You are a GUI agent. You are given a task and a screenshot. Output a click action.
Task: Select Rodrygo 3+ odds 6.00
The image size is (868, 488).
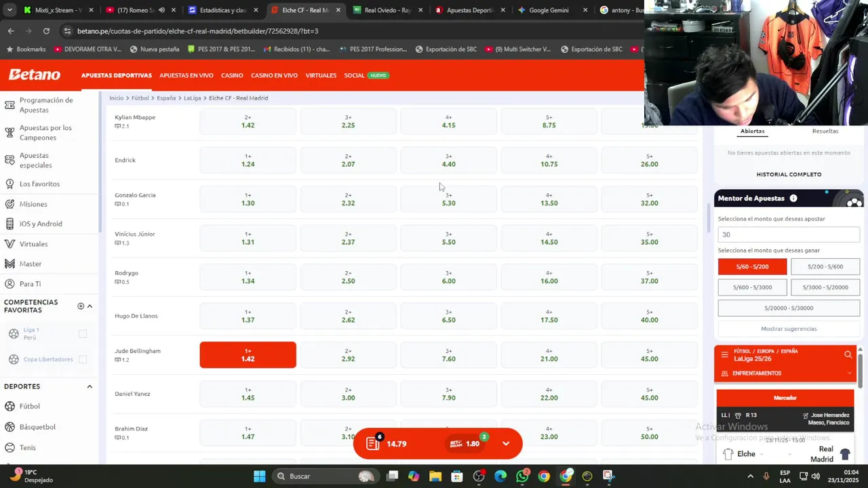(448, 277)
